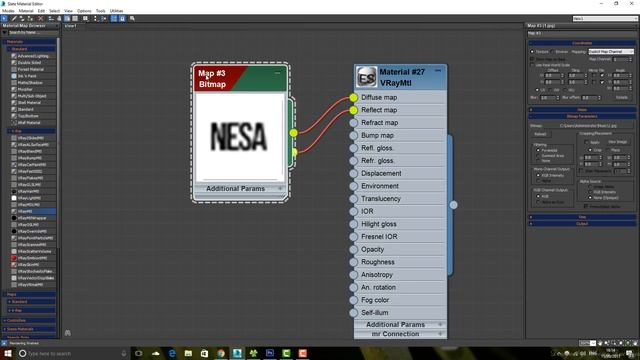
Task: Toggle Premultiplied Alpha checkbox
Action: tap(586, 206)
